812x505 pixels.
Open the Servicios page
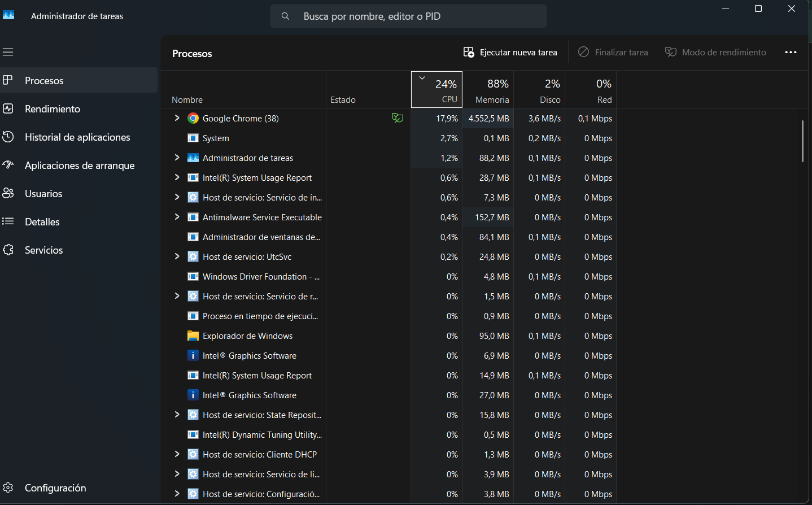pyautogui.click(x=78, y=250)
